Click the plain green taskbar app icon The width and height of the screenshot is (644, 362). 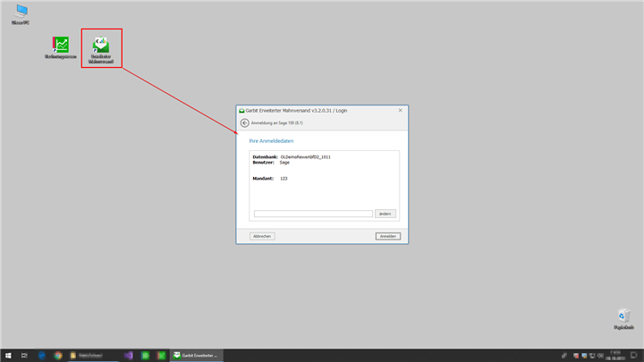click(145, 356)
